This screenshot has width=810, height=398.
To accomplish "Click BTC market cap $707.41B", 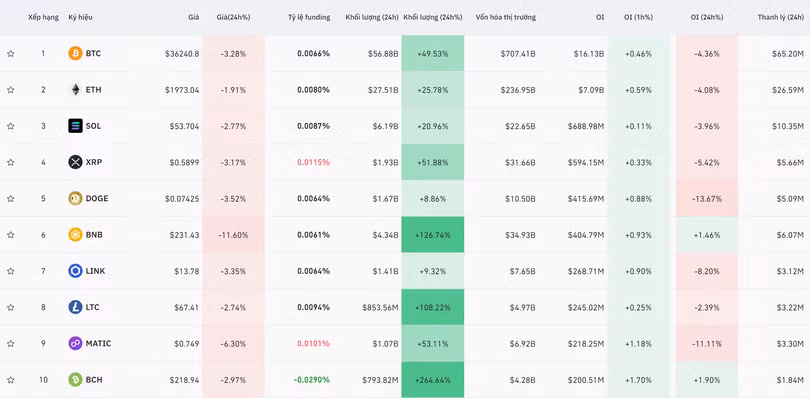I will (518, 54).
